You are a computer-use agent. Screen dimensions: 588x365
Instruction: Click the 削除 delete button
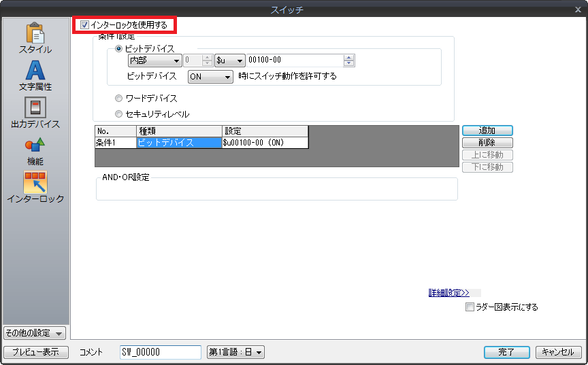pos(487,143)
